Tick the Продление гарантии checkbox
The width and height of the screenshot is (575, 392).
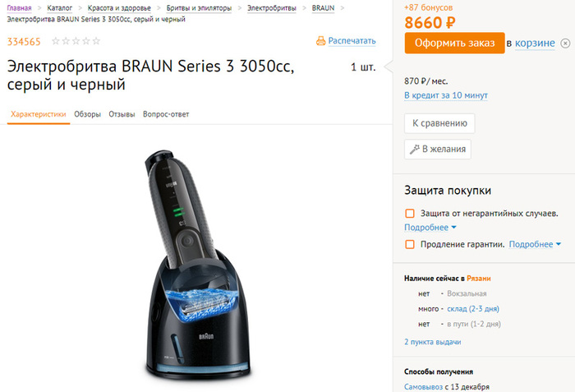point(410,244)
